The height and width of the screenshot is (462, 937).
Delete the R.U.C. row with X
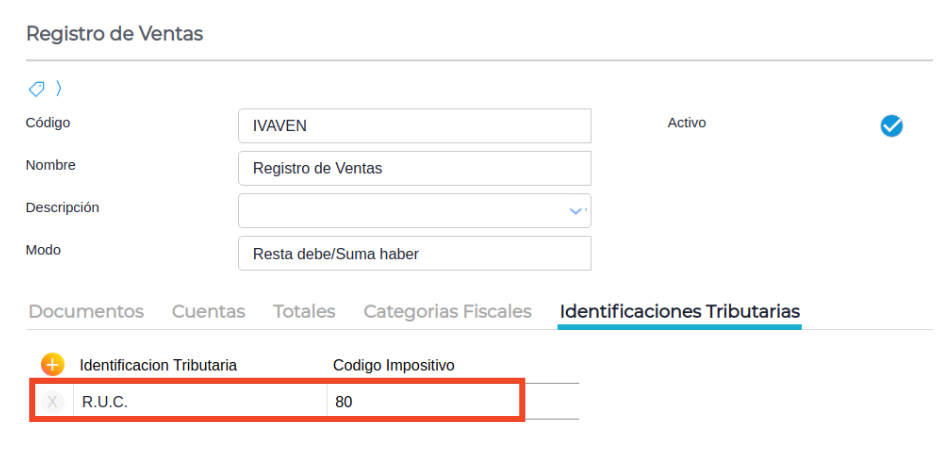click(x=53, y=402)
